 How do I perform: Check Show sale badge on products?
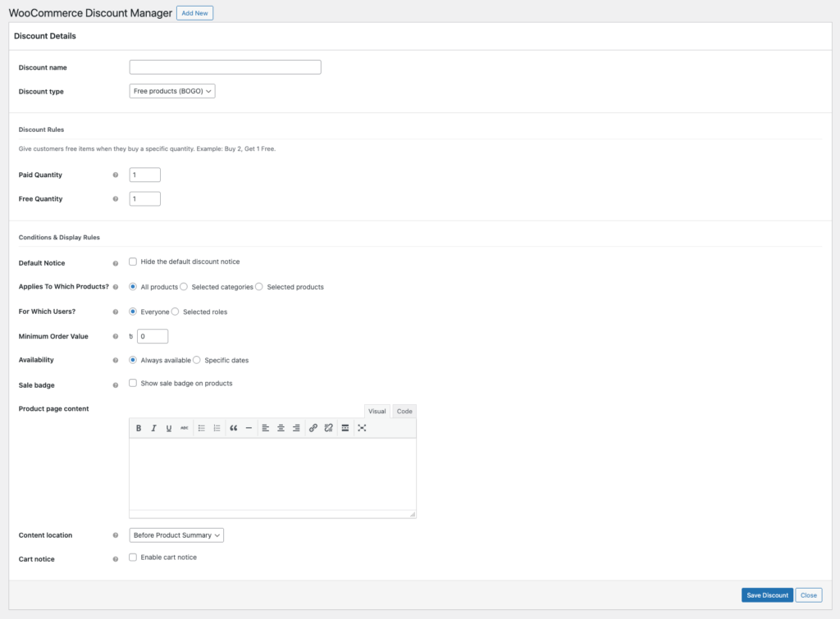[133, 384]
